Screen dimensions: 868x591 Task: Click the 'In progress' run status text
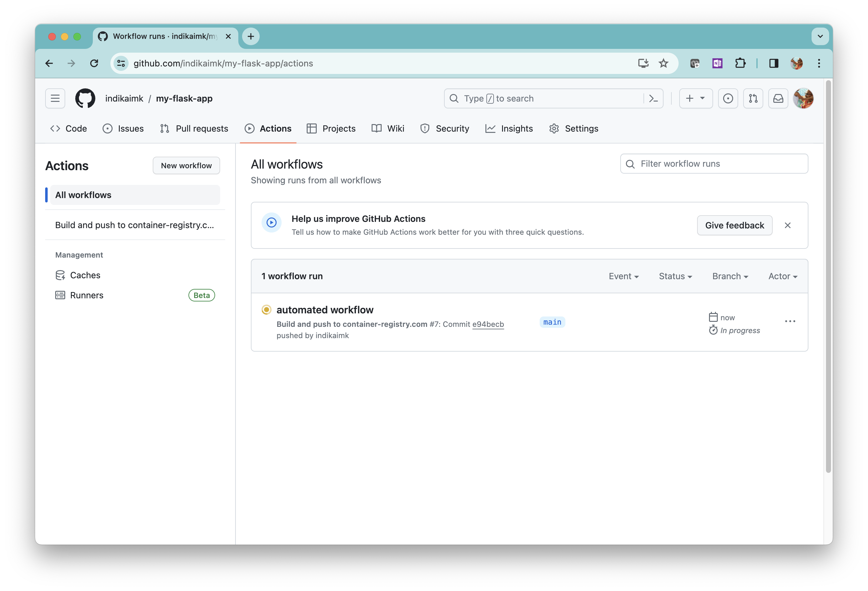740,330
